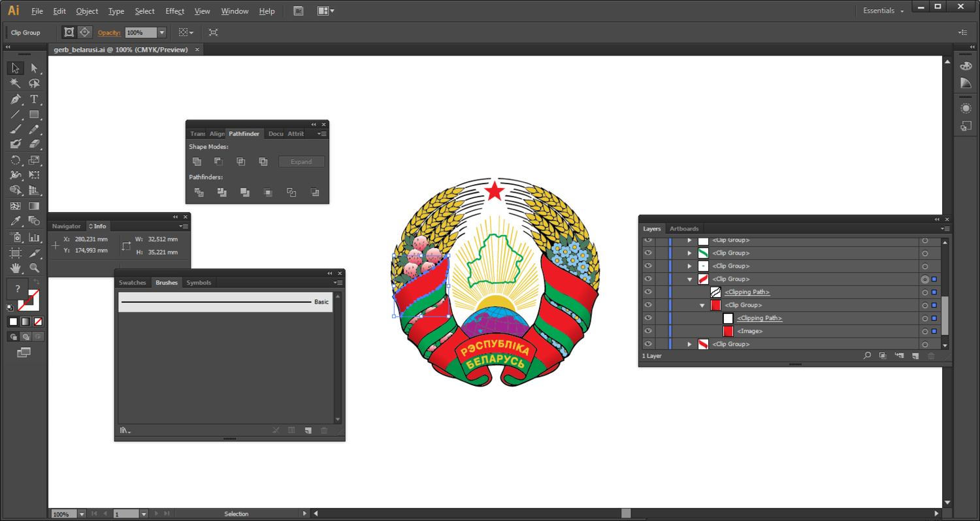Open the zoom level dropdown in status bar

[81, 514]
